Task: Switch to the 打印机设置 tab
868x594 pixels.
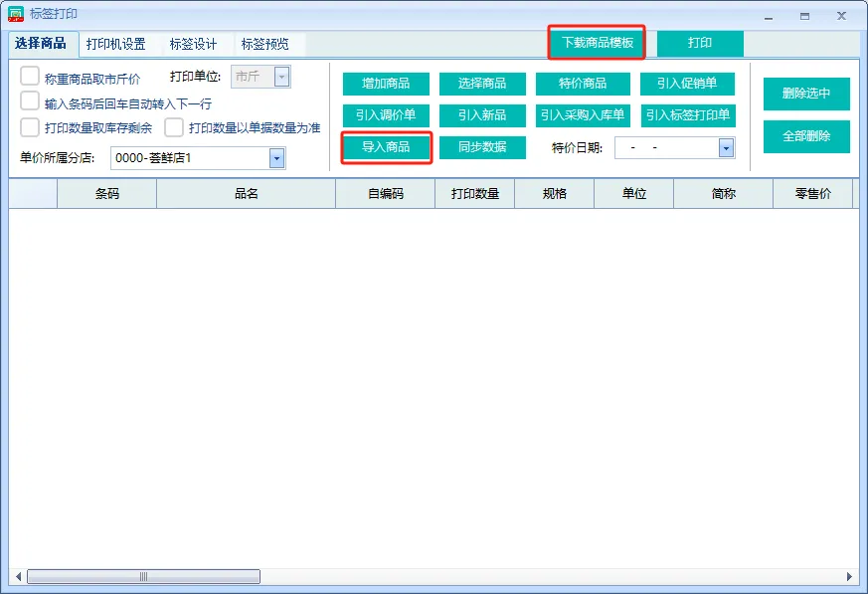Action: pyautogui.click(x=115, y=45)
